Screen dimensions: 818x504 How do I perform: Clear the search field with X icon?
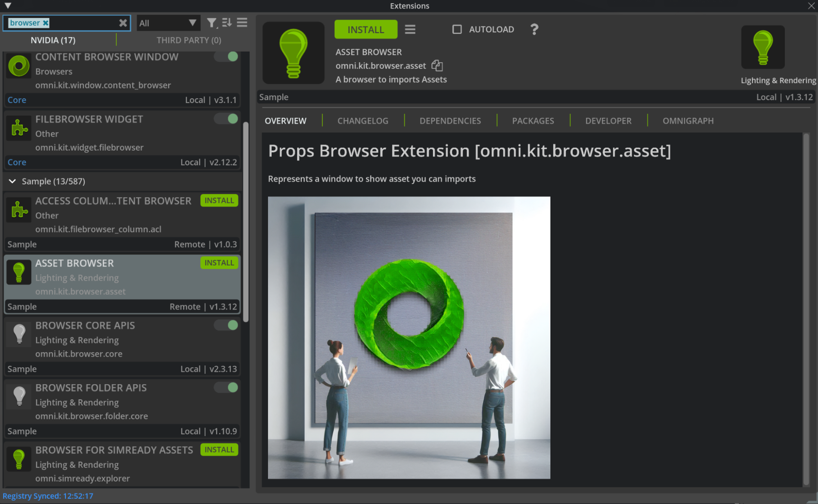tap(123, 23)
